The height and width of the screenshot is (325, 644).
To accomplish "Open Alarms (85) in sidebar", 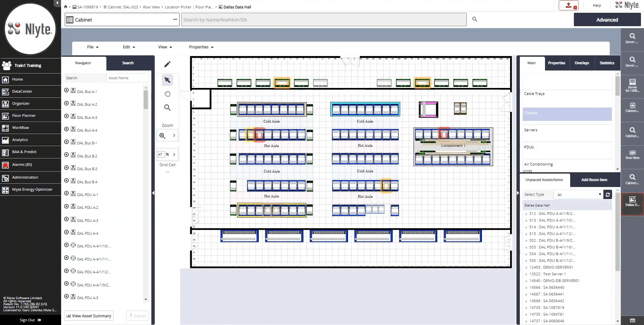I will click(31, 165).
